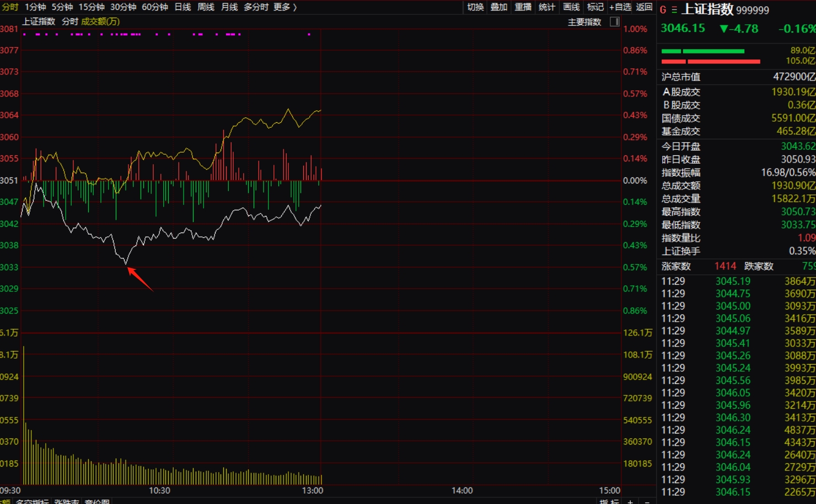Switch to the 日线 chart period
This screenshot has width=816, height=504.
coord(182,7)
